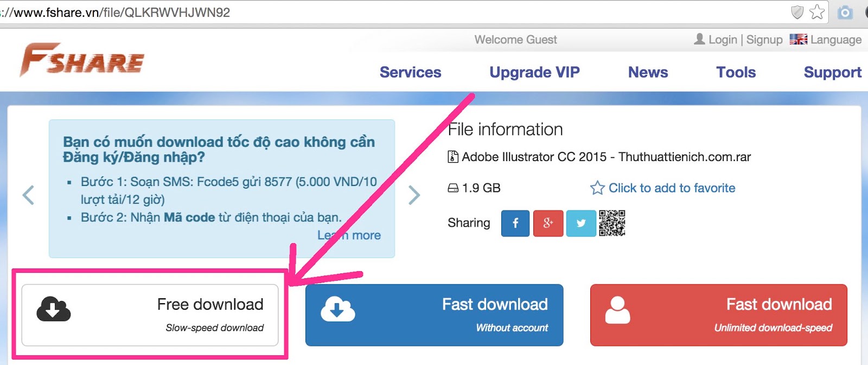
Task: Click the Signup link
Action: pyautogui.click(x=764, y=40)
